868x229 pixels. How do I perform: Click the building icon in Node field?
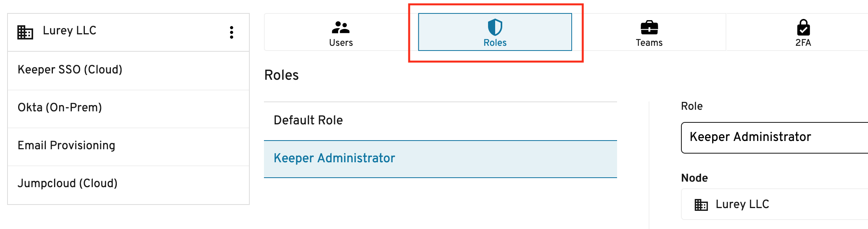701,205
